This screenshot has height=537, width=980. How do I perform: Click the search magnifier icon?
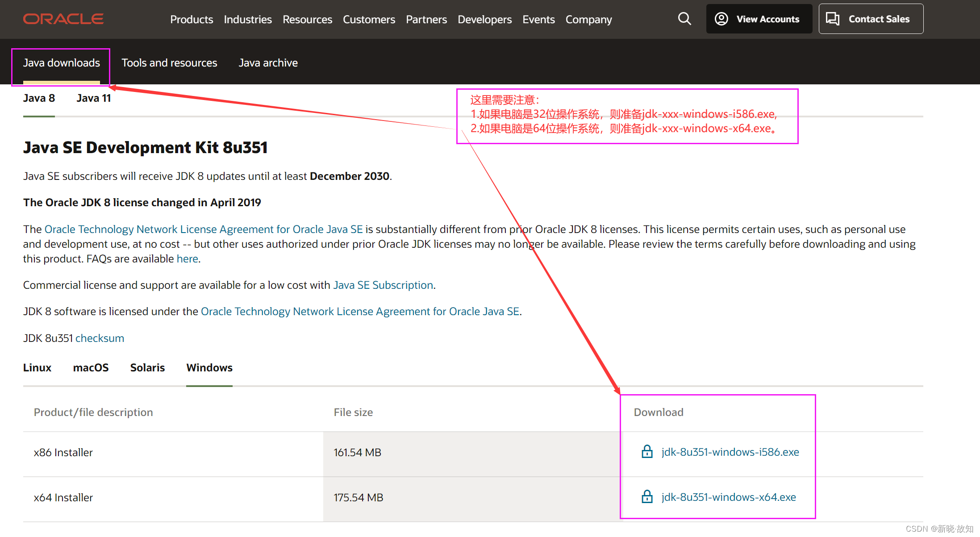(684, 19)
